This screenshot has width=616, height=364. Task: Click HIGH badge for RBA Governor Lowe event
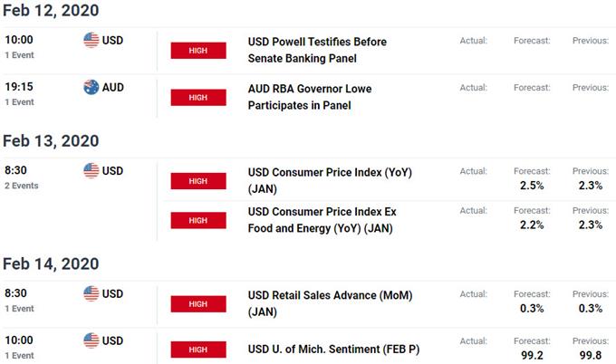[198, 98]
